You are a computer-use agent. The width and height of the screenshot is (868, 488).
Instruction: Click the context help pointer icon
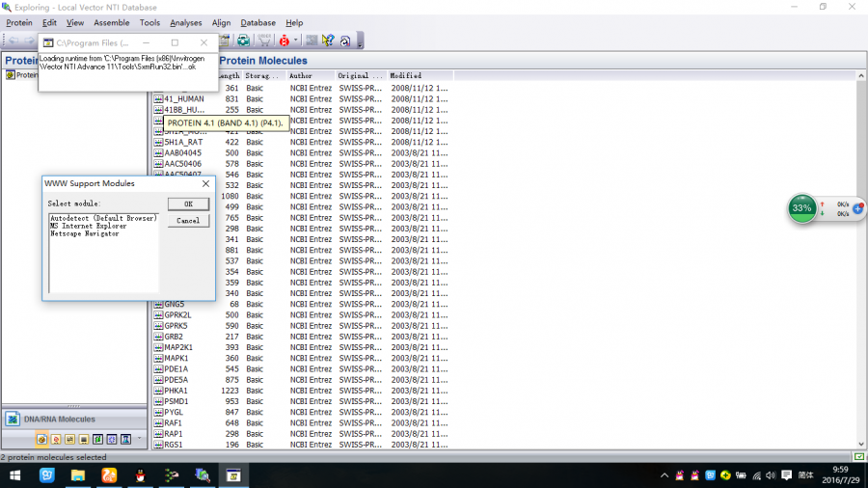[328, 41]
